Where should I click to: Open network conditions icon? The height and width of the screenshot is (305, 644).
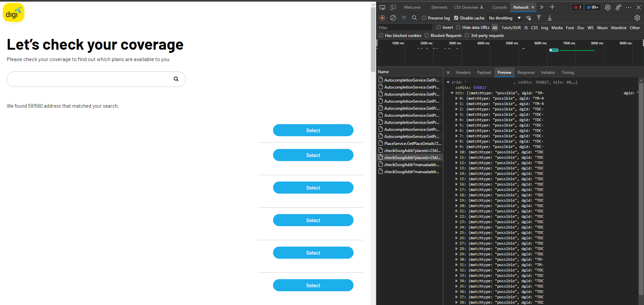529,18
